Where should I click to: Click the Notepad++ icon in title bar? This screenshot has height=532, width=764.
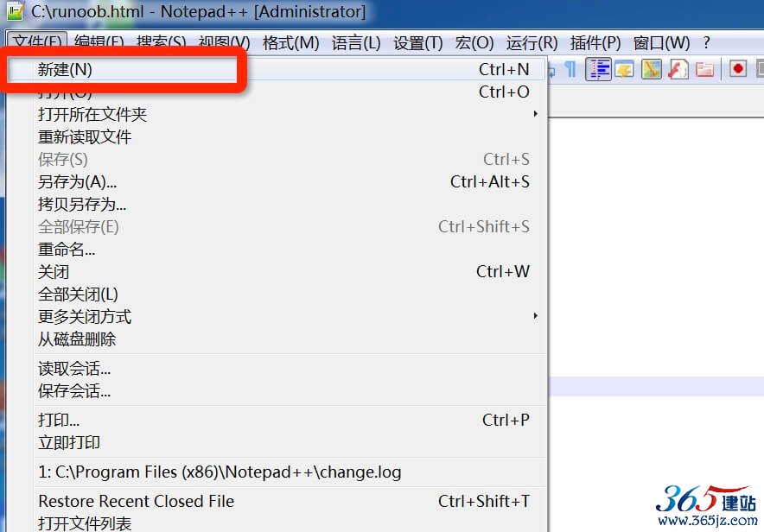click(15, 11)
